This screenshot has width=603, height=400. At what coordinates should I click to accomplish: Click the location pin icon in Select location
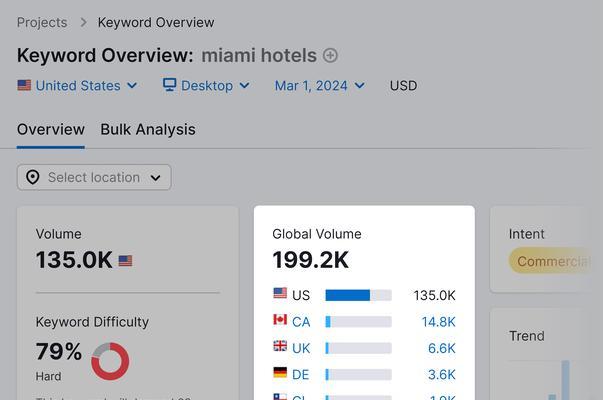coord(33,177)
